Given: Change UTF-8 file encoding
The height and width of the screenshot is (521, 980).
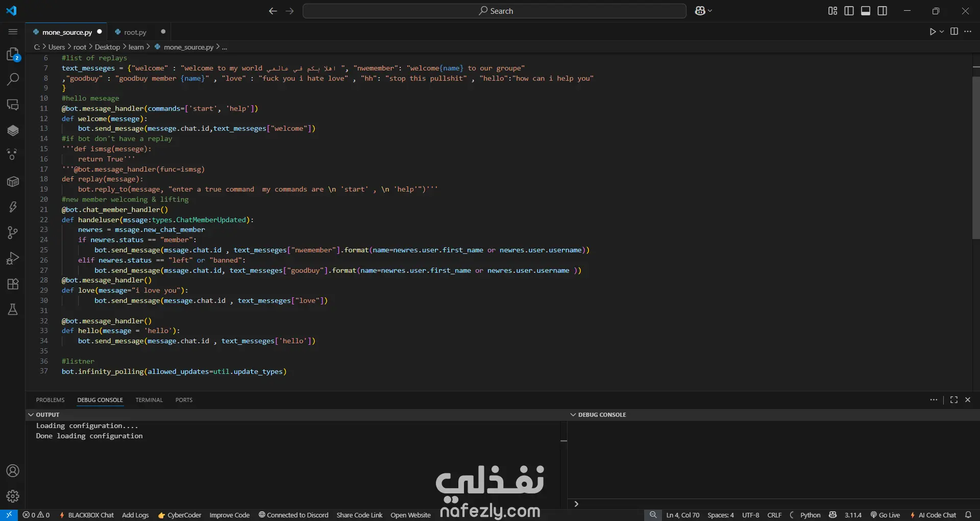Looking at the screenshot, I should (x=750, y=515).
